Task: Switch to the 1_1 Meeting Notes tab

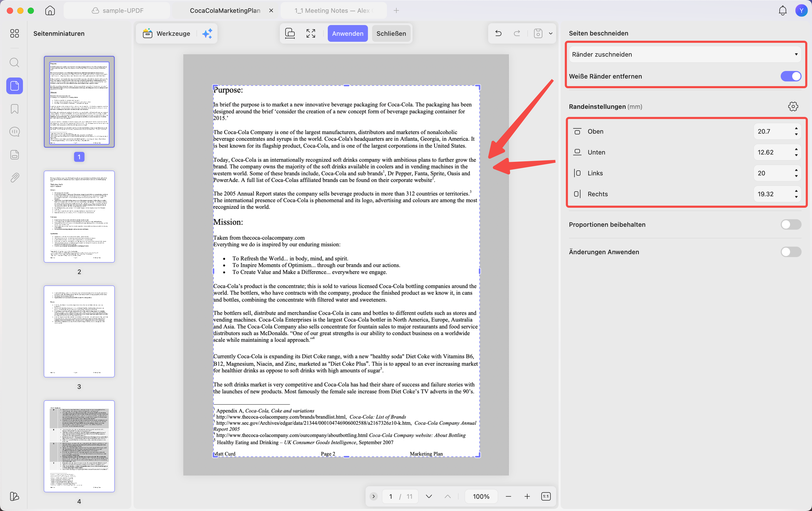Action: tap(334, 10)
